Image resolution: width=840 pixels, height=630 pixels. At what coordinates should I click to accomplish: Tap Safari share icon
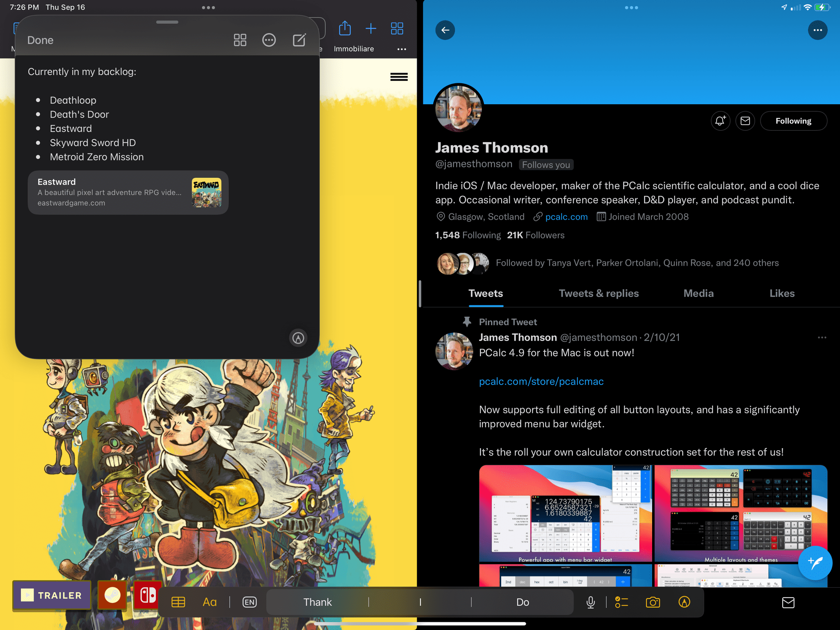(x=345, y=28)
